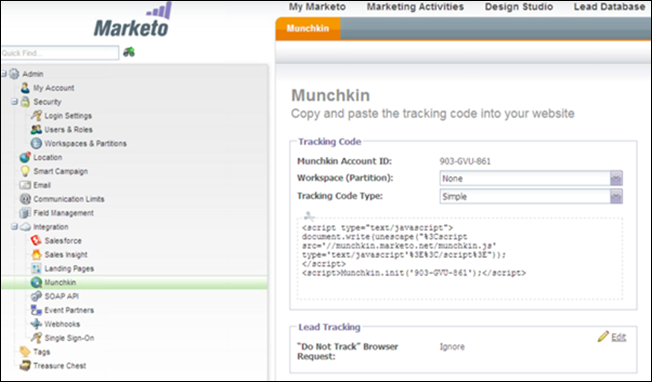The height and width of the screenshot is (382, 652).
Task: Select Workspaces & Partitions in the tree
Action: [85, 143]
